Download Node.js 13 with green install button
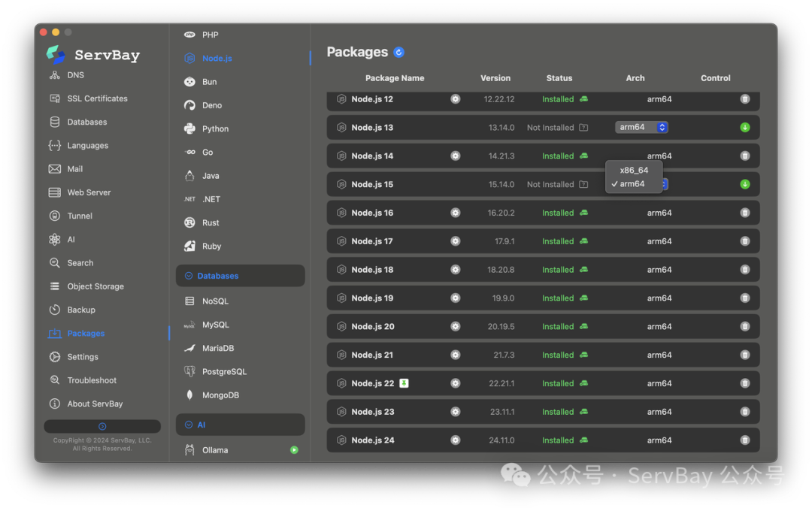The width and height of the screenshot is (812, 508). tap(744, 128)
